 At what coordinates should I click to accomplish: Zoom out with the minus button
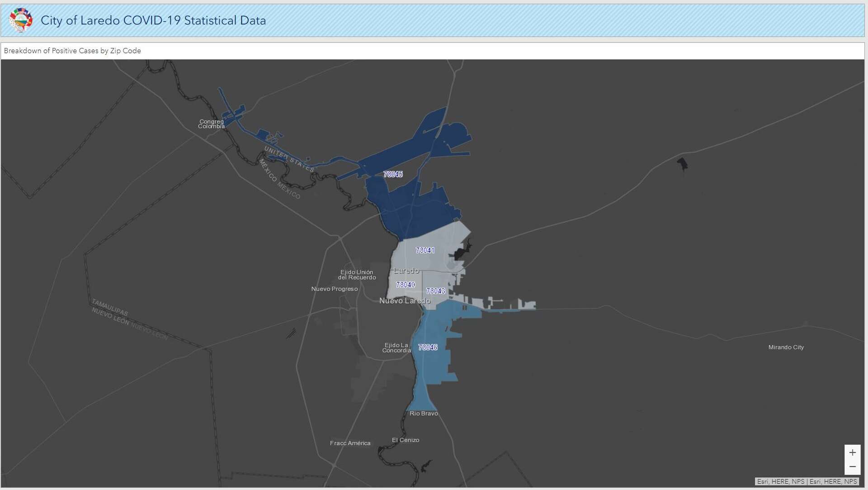(852, 466)
